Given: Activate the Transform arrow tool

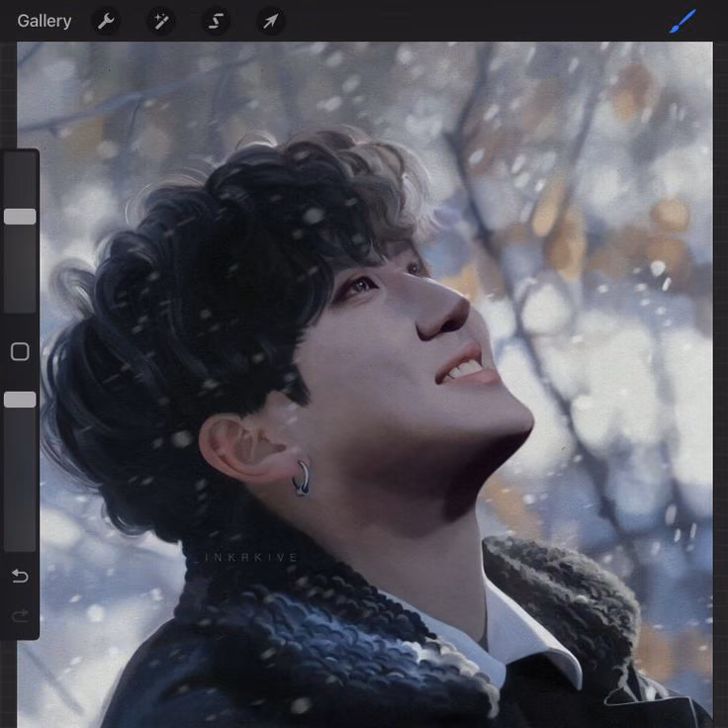Looking at the screenshot, I should tap(271, 21).
